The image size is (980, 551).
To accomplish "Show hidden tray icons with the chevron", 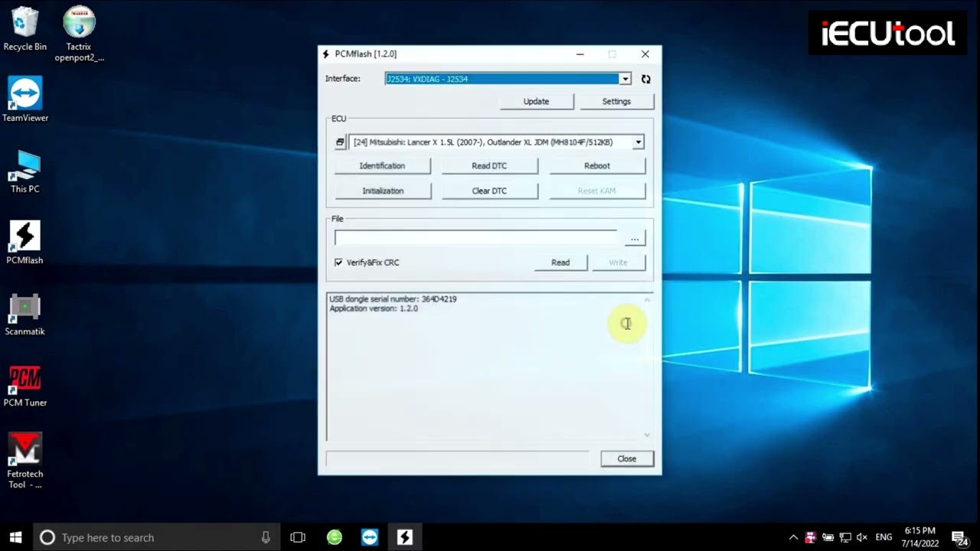I will 793,537.
